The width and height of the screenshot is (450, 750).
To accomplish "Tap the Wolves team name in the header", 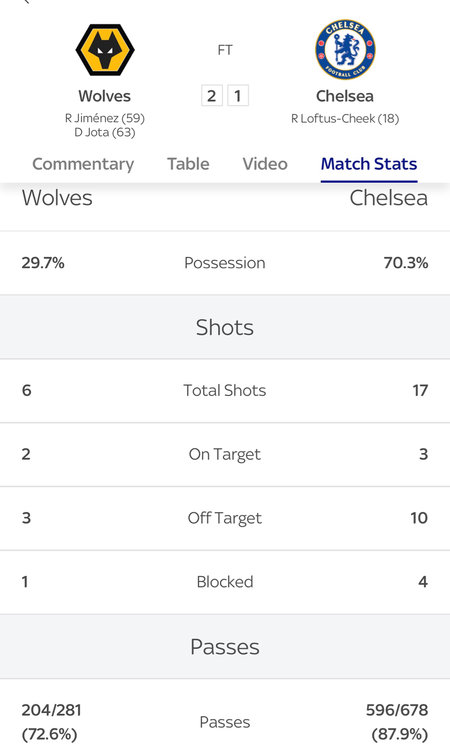I will pos(104,96).
